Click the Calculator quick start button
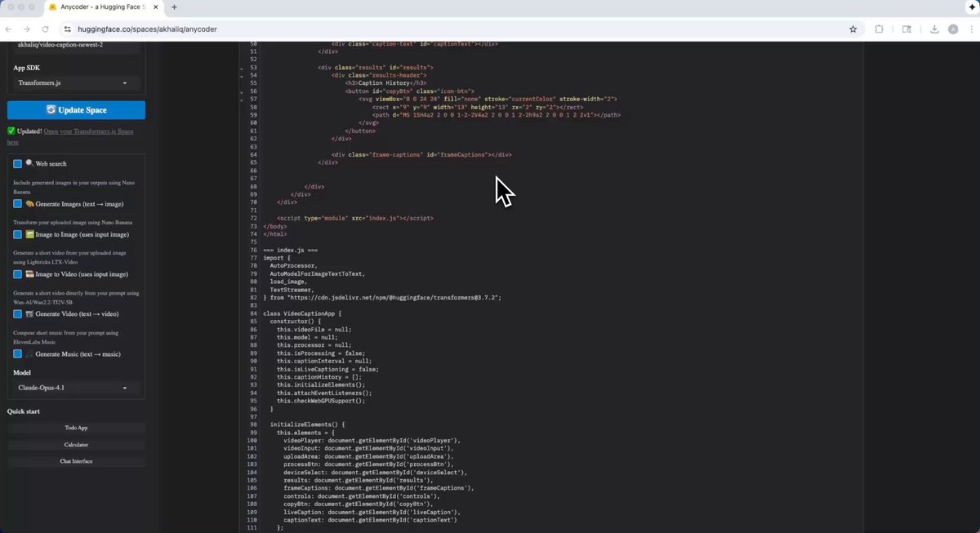980x533 pixels. pos(76,445)
